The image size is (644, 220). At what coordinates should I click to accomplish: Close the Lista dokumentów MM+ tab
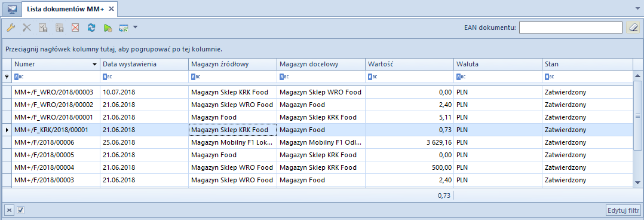tap(111, 8)
